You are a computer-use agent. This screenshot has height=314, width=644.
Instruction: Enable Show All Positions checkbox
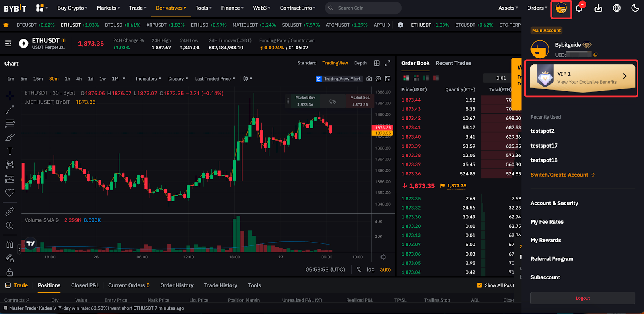(x=479, y=285)
